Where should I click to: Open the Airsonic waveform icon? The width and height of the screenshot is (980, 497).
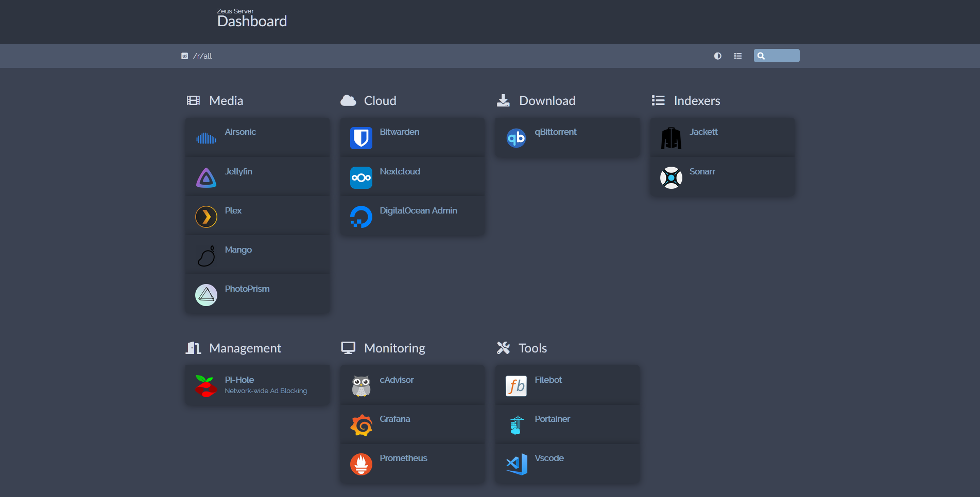point(206,138)
